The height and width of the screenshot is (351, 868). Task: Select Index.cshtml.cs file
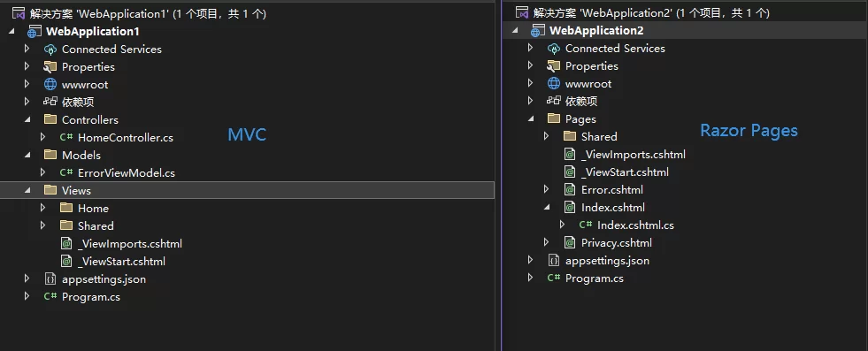pyautogui.click(x=635, y=225)
